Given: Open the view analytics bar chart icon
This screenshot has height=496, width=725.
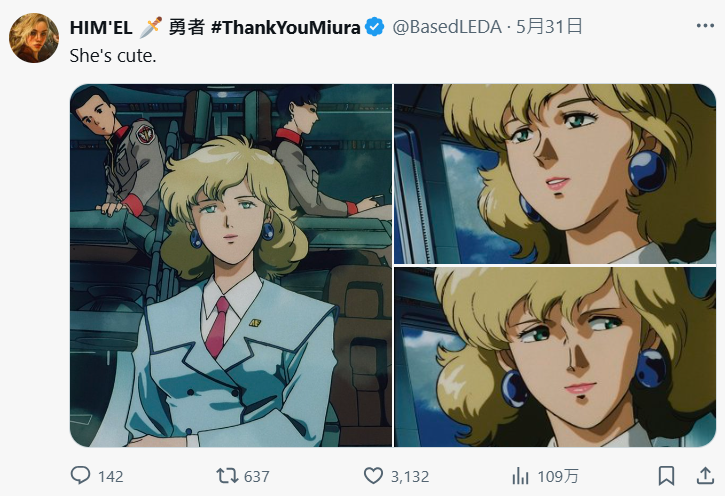Looking at the screenshot, I should click(521, 476).
